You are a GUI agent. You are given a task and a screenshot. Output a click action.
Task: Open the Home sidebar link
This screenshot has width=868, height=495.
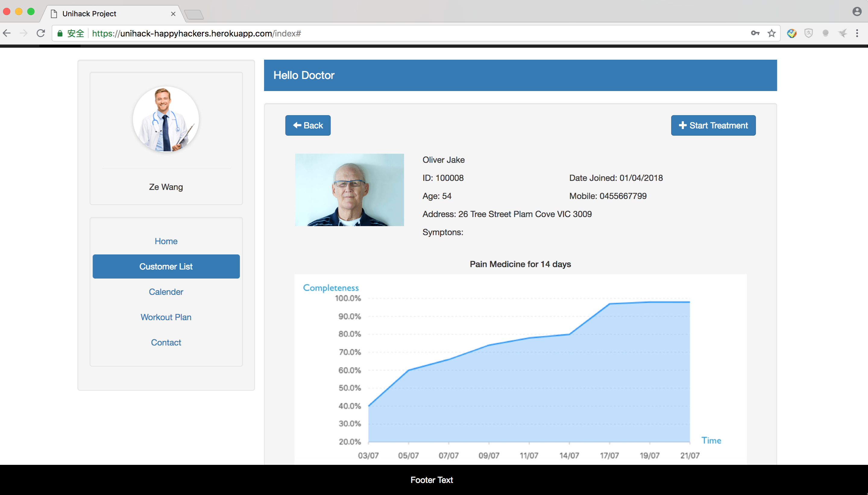coord(166,241)
